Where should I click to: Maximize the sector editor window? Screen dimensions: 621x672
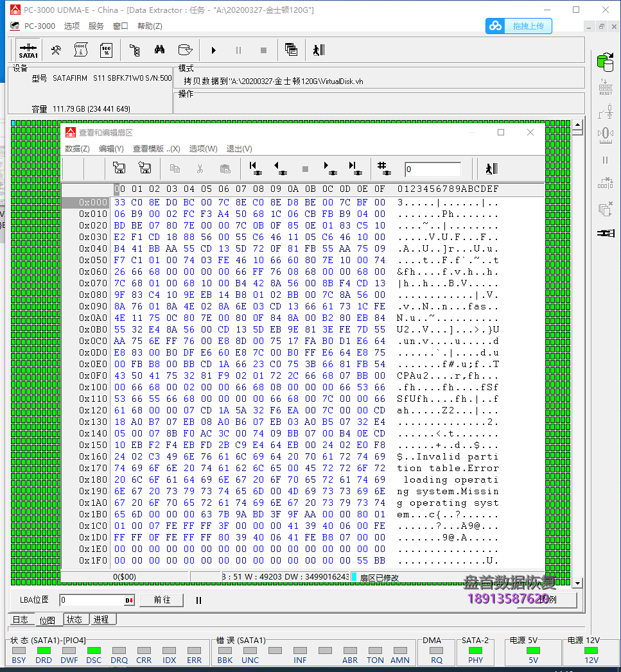pos(500,132)
